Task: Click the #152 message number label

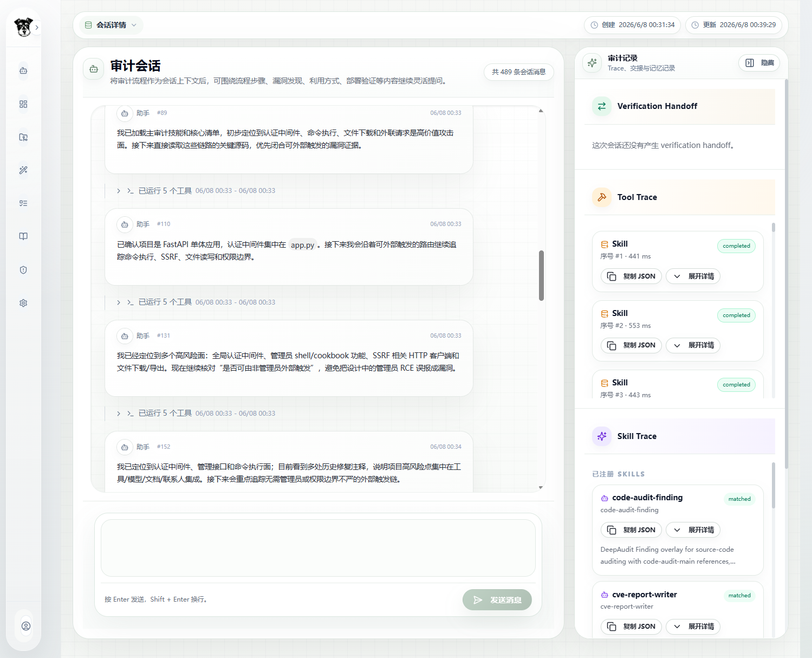Action: 164,447
